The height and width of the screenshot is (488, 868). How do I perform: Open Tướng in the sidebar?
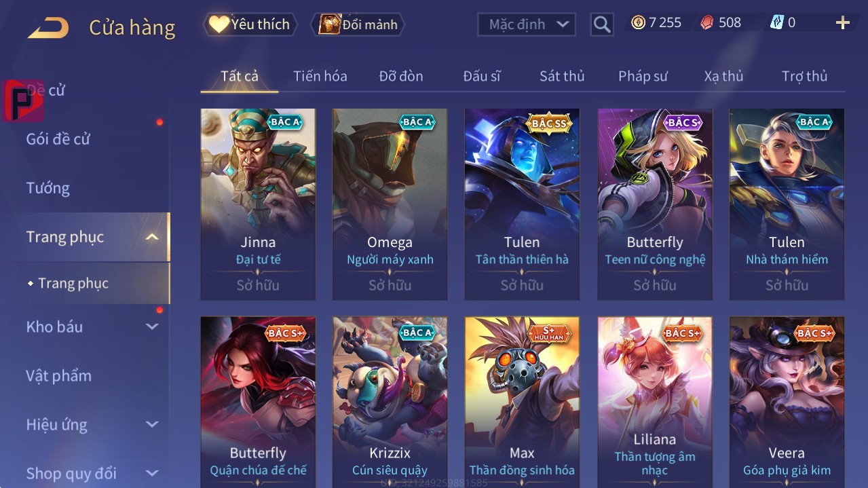coord(48,188)
